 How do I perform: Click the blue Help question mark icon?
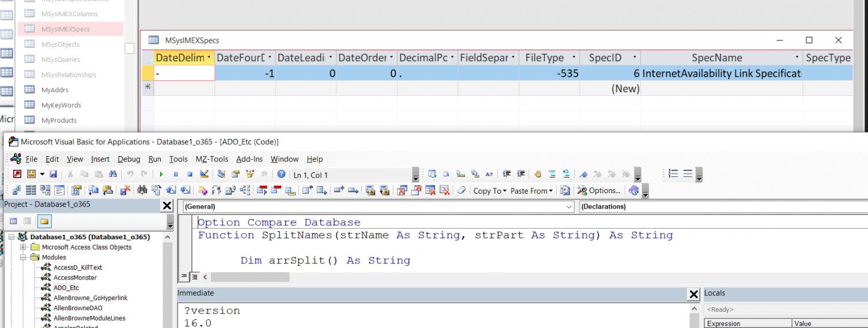281,174
